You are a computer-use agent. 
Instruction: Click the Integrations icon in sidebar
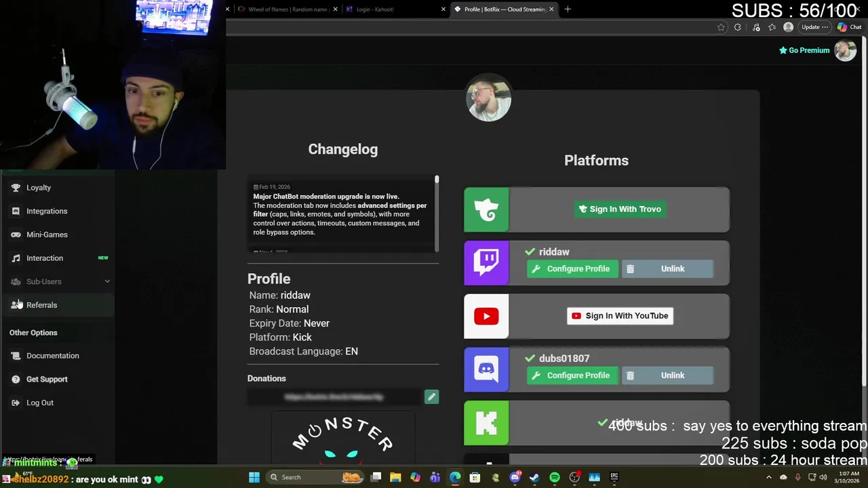[16, 211]
